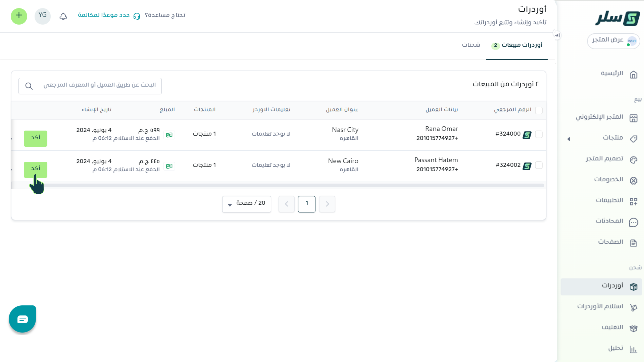Click the green plus create button
The image size is (644, 362).
point(19,16)
